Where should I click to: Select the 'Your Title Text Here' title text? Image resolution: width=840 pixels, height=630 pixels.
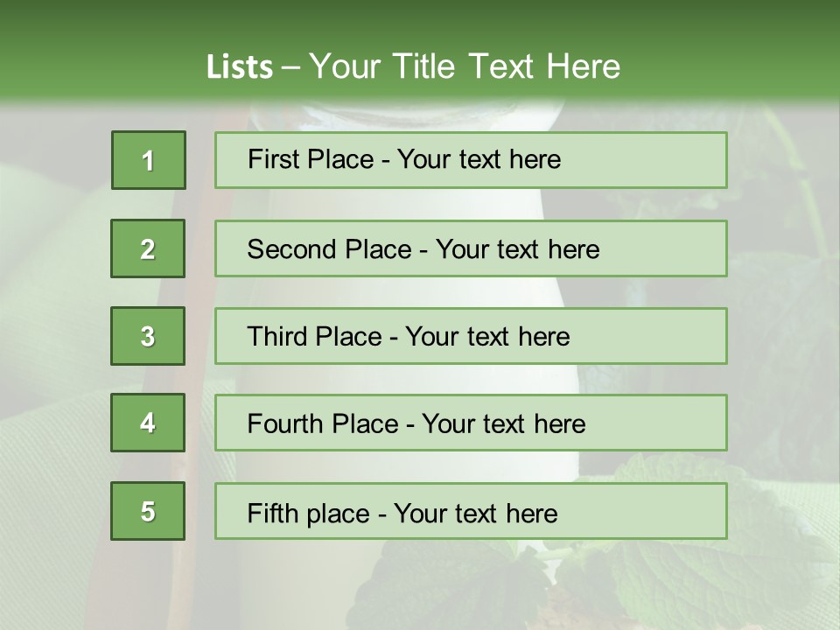click(x=465, y=66)
